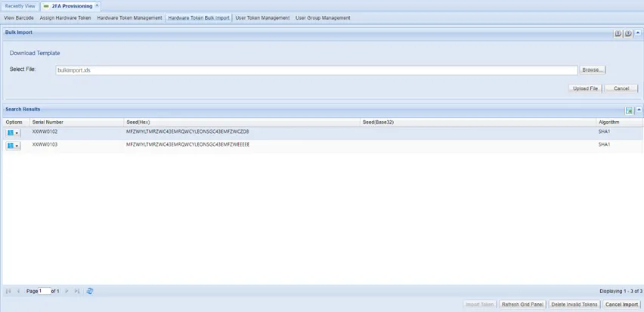Image resolution: width=644 pixels, height=312 pixels.
Task: Select the seed value ending in ZWEEEEE
Action: tap(187, 144)
